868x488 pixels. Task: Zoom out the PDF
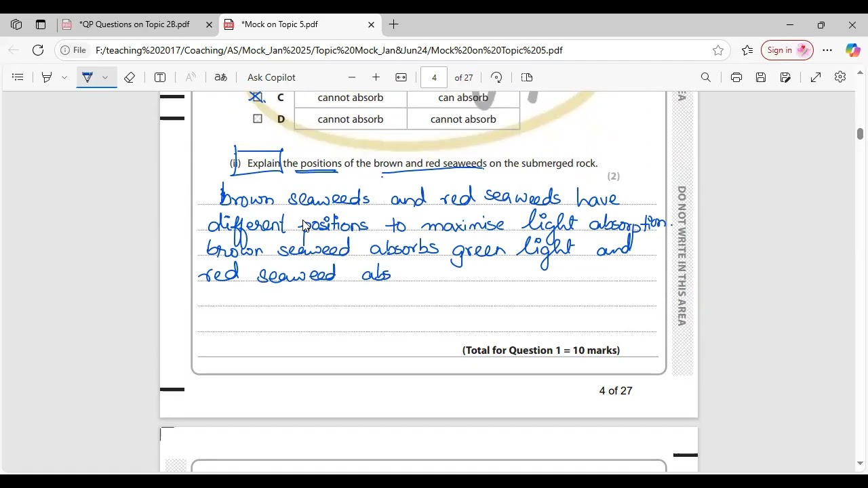click(x=351, y=77)
